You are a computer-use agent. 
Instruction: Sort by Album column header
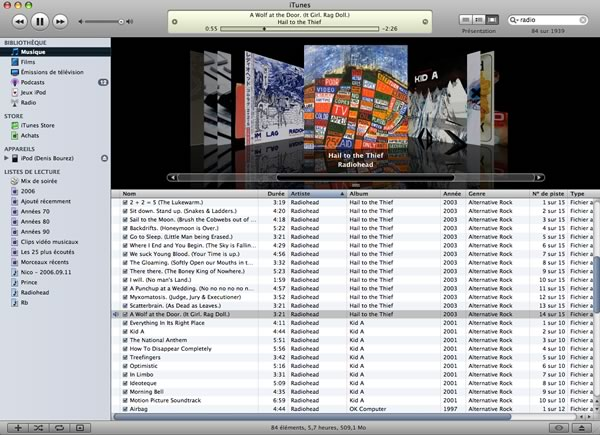coord(394,194)
